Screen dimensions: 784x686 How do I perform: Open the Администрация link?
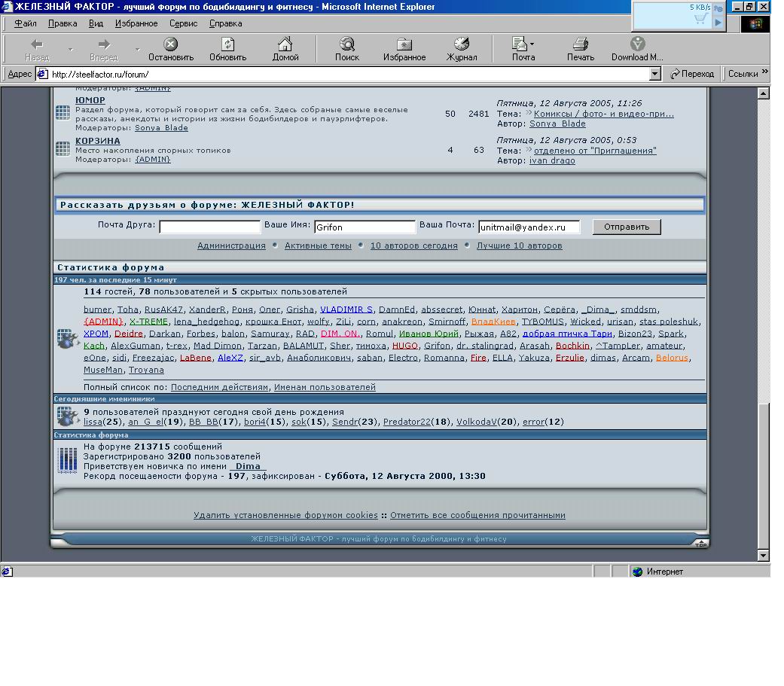point(231,245)
